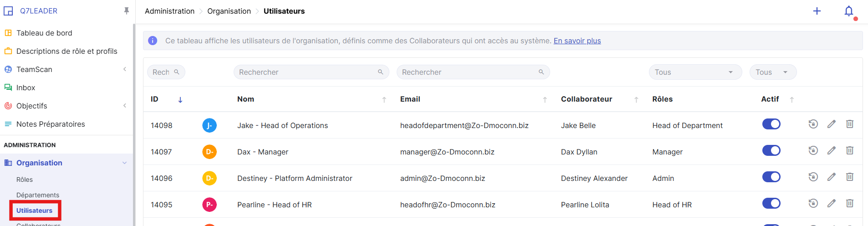This screenshot has height=226, width=868.
Task: Click the pencil icon for Pearline row
Action: coord(831,203)
